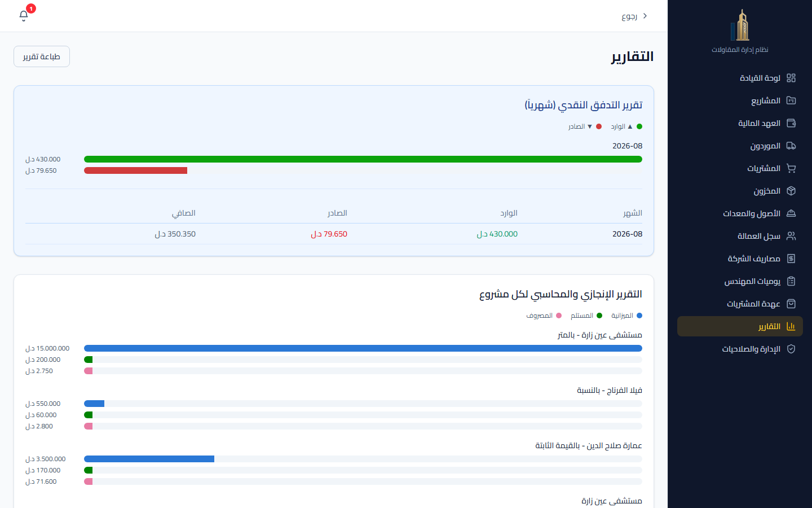Screen dimensions: 812x508
Task: Click the تقرير التدفق النقدي heading
Action: (x=584, y=105)
